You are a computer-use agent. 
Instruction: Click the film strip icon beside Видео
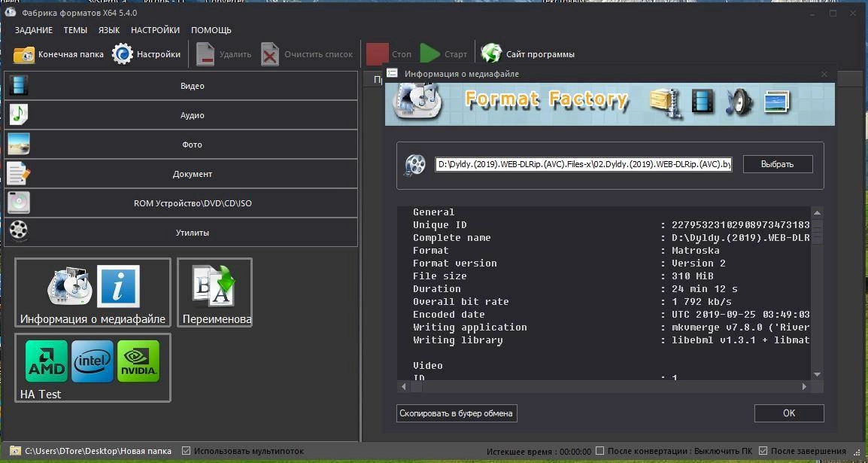coord(19,85)
